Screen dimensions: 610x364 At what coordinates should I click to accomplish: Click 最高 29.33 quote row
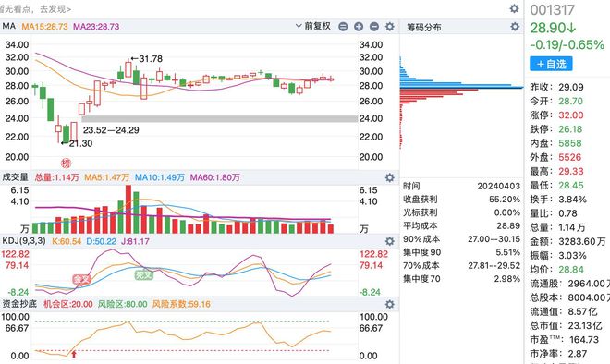click(x=556, y=171)
